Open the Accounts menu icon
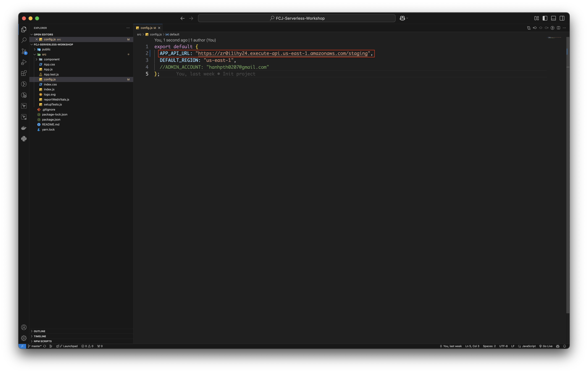 coord(24,327)
